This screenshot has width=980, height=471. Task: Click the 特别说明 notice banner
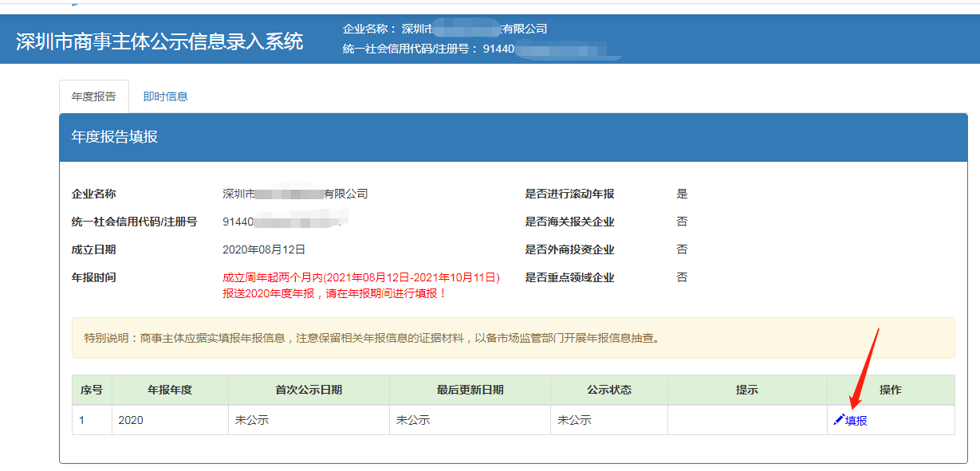click(x=513, y=338)
